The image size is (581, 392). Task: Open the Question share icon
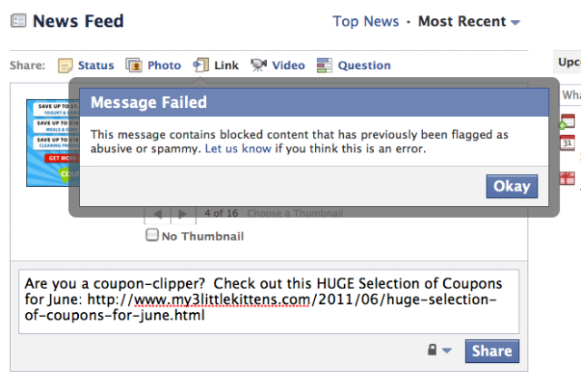point(325,65)
